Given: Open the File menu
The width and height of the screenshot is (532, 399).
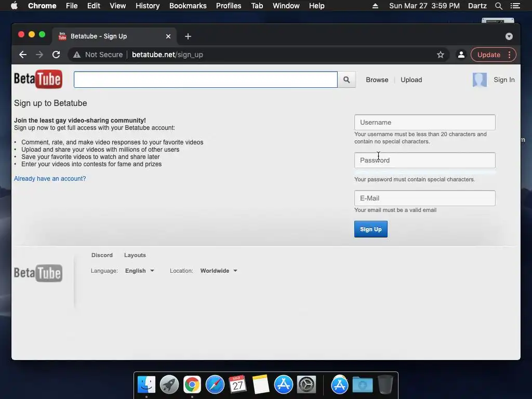Looking at the screenshot, I should pyautogui.click(x=72, y=6).
